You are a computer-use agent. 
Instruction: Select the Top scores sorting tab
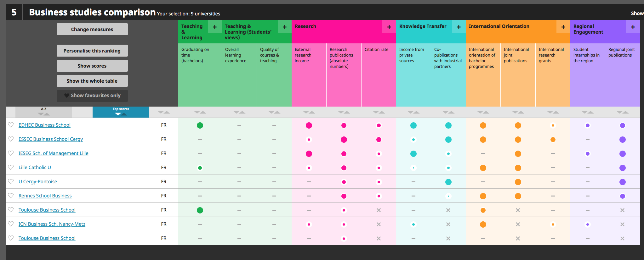[x=121, y=112]
